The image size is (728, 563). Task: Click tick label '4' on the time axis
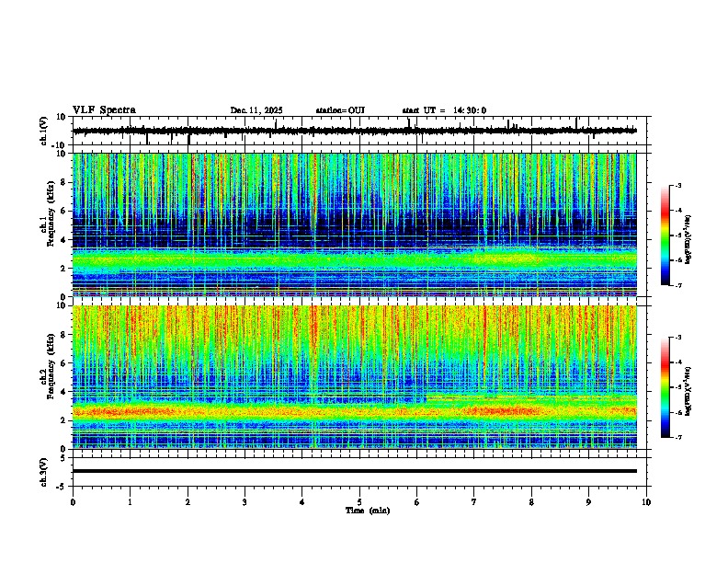click(x=302, y=502)
